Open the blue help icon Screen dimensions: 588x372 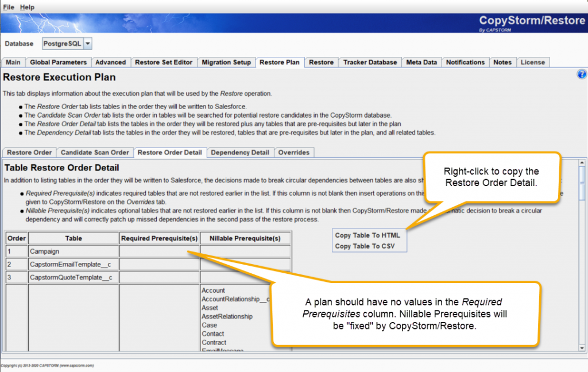(x=582, y=74)
